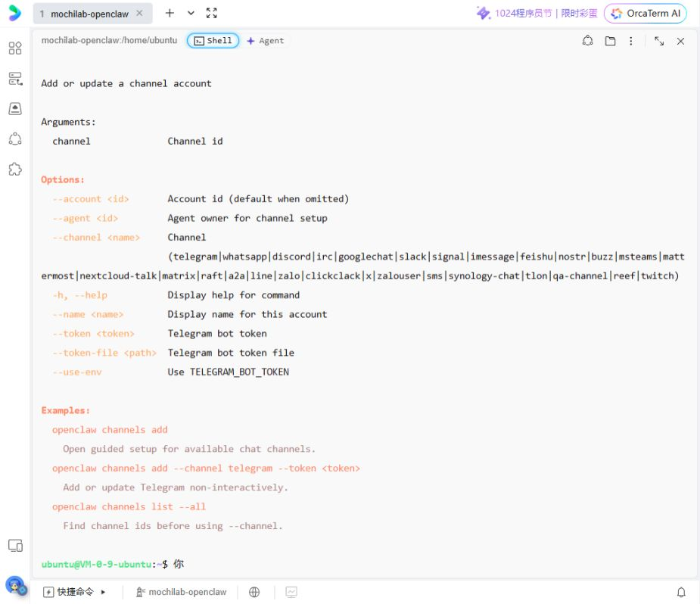
Task: Click the '--account <id>' option text
Action: click(90, 198)
